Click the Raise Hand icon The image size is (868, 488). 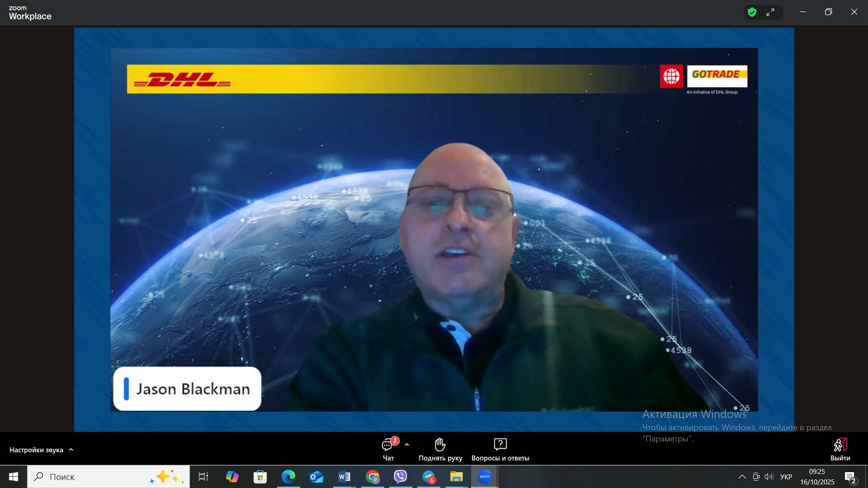click(440, 445)
